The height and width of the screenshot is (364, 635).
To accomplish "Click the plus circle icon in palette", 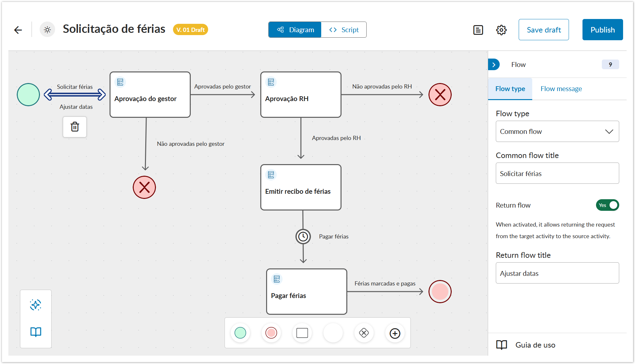I will (395, 333).
